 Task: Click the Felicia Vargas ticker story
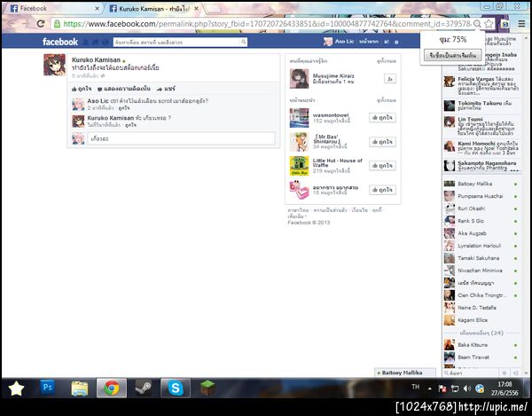tap(481, 85)
